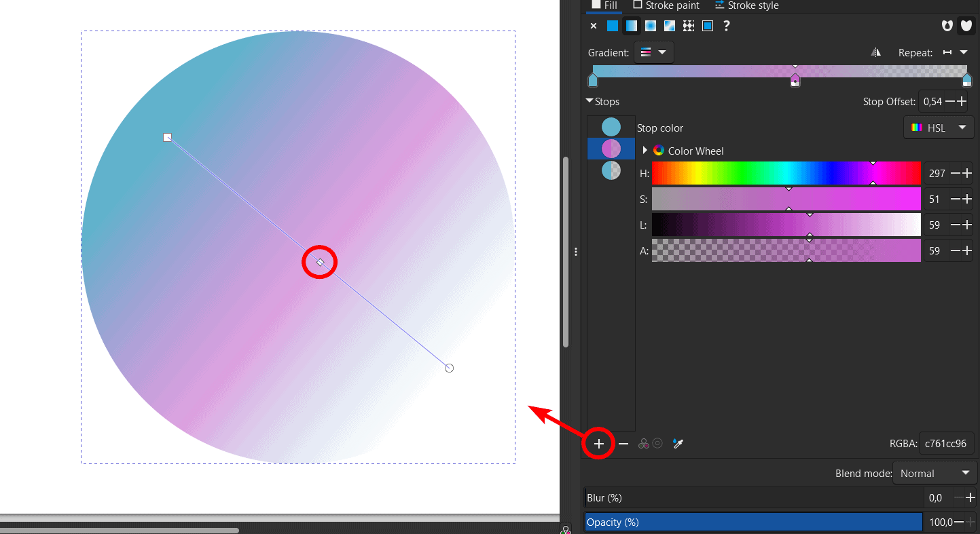The image size is (980, 534).
Task: Open the Gradient selection dropdown
Action: point(653,52)
